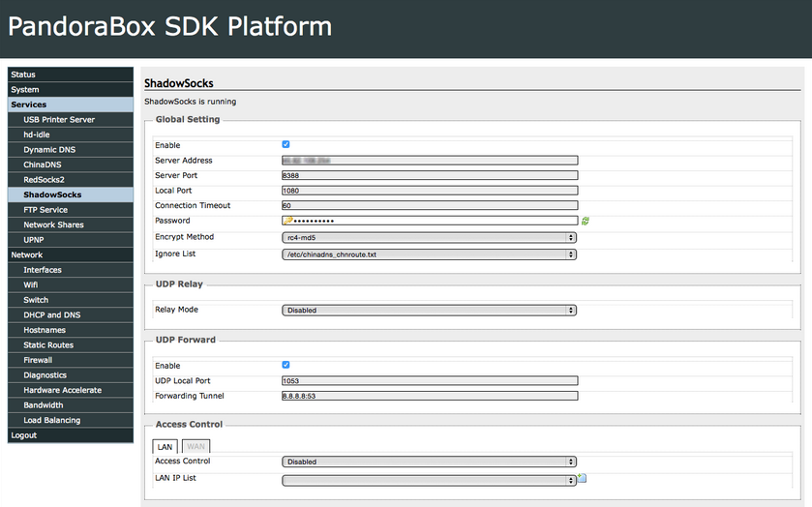Screen dimensions: 812x507
Task: Open the Relay Mode dropdown
Action: tap(429, 311)
